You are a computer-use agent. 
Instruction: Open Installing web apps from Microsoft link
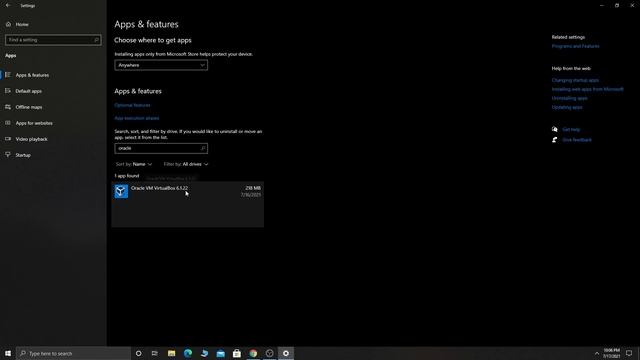pyautogui.click(x=587, y=89)
